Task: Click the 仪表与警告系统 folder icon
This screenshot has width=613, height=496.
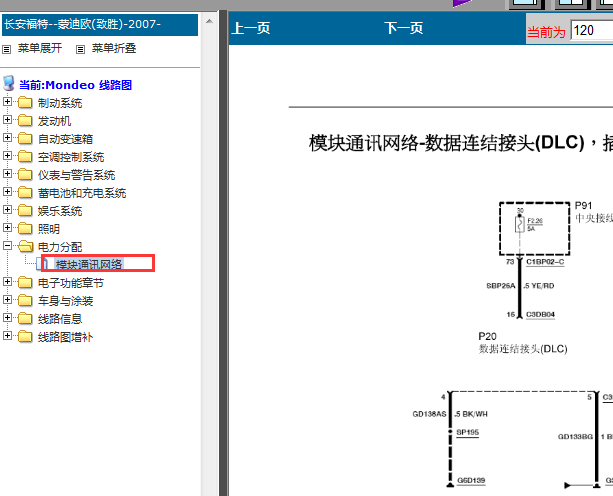Action: click(x=25, y=174)
